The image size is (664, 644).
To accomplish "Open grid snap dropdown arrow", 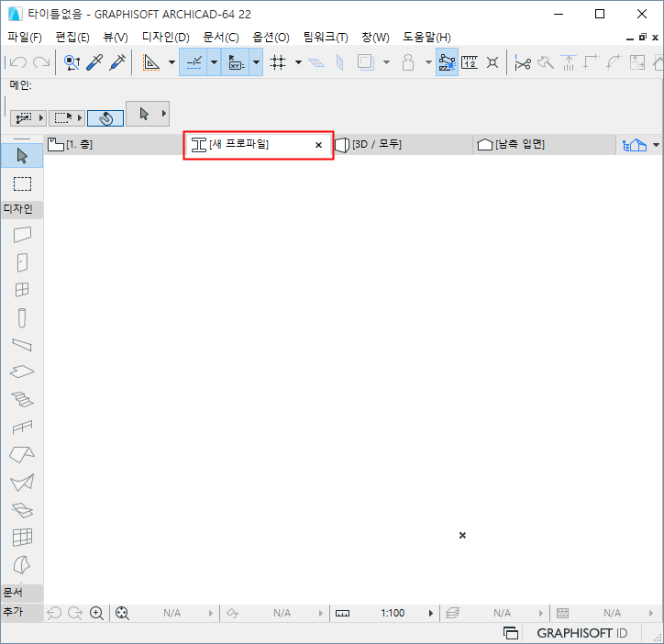I will pyautogui.click(x=299, y=62).
